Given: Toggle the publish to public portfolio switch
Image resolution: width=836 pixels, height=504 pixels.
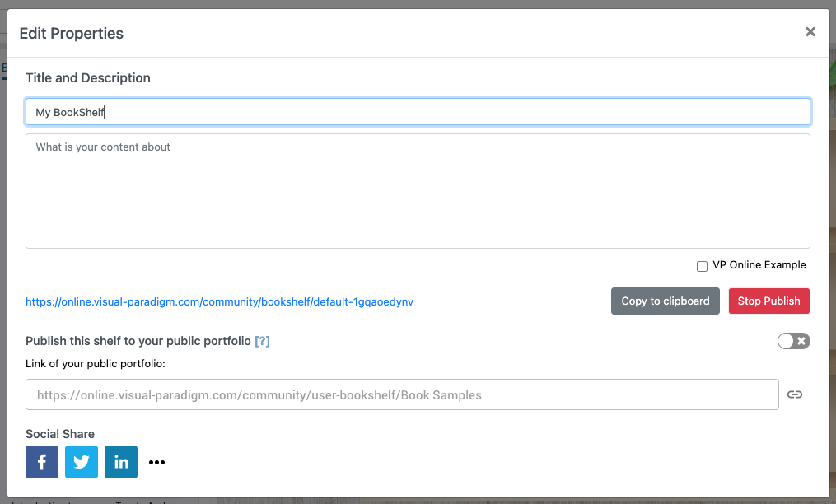Looking at the screenshot, I should coord(793,341).
